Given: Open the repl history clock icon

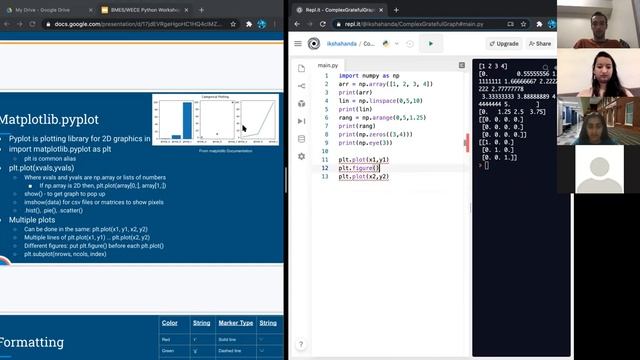Looking at the screenshot, I should [x=409, y=44].
